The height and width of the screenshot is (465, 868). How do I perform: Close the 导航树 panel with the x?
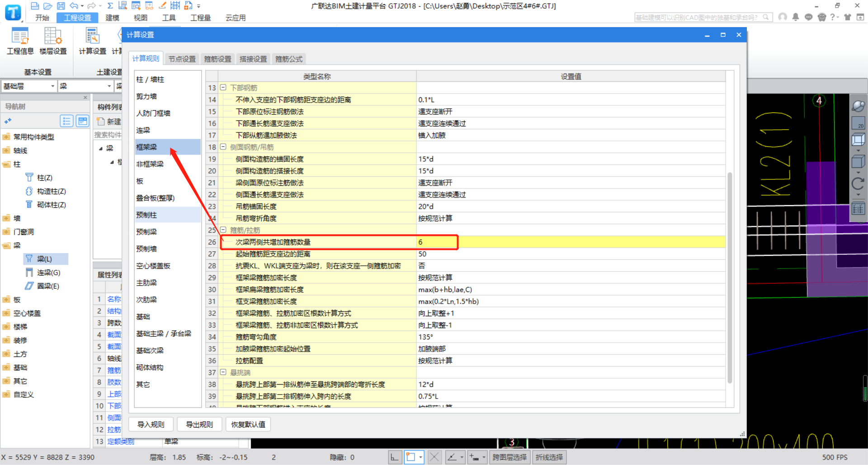tap(85, 97)
